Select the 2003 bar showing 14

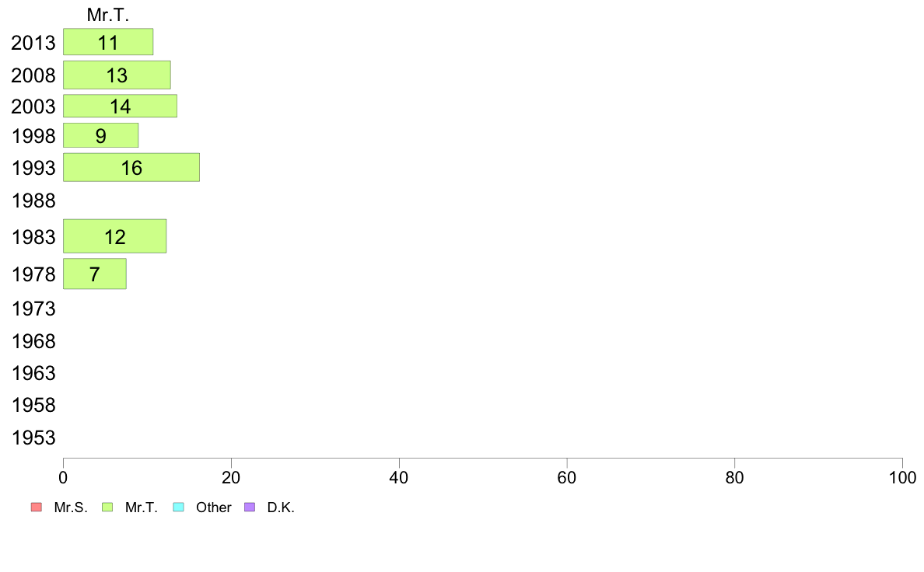[121, 106]
